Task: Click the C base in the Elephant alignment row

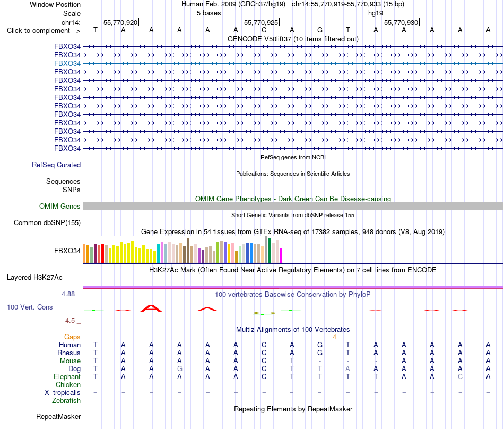Action: 460,376
